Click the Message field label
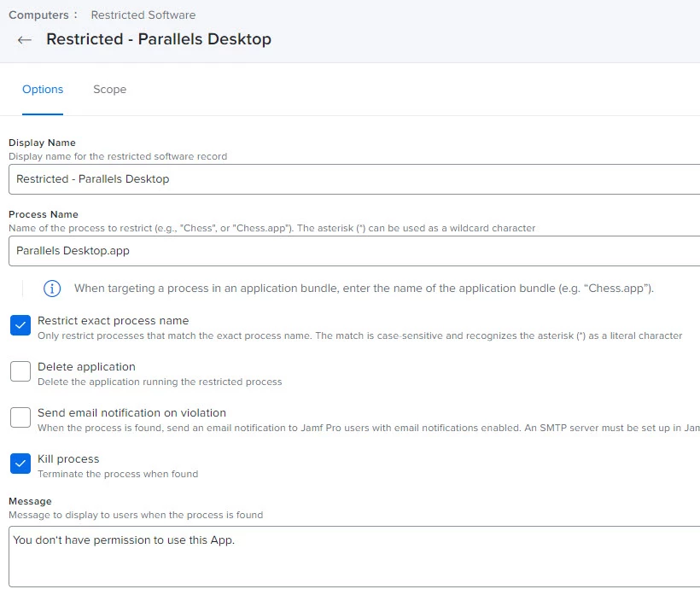 [30, 501]
